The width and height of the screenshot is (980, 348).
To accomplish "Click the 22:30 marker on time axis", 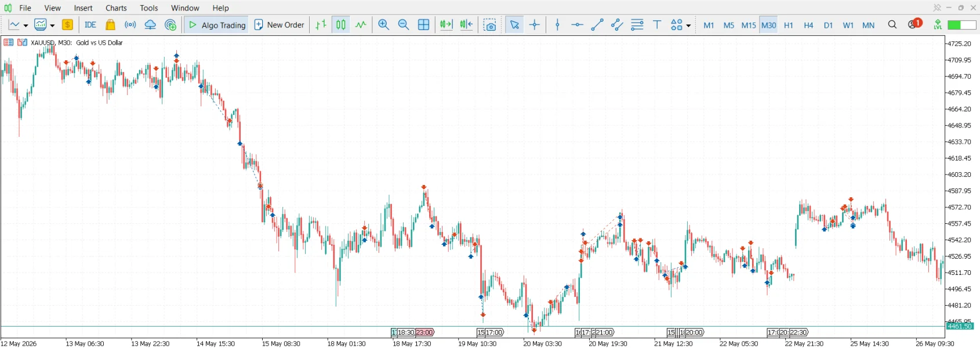I will (798, 332).
